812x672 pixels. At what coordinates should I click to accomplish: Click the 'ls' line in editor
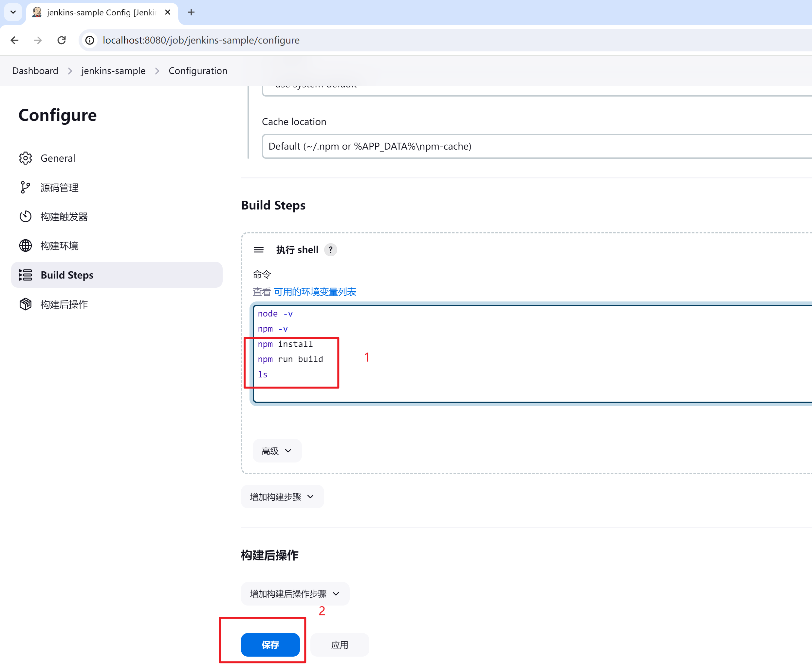point(263,374)
